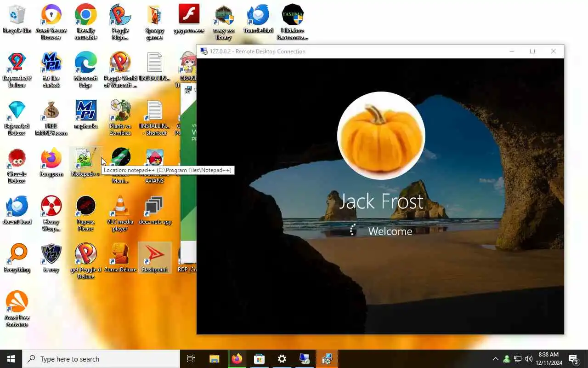Select the !INSTALLIN... text file beside Peggle World
The image size is (588, 368).
tap(155, 67)
